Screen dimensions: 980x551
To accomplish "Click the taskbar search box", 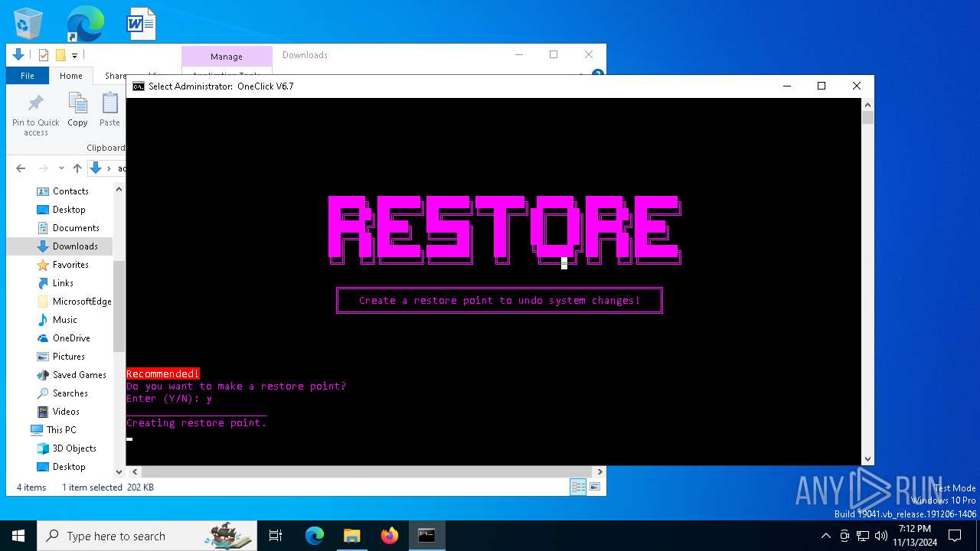I will [147, 536].
